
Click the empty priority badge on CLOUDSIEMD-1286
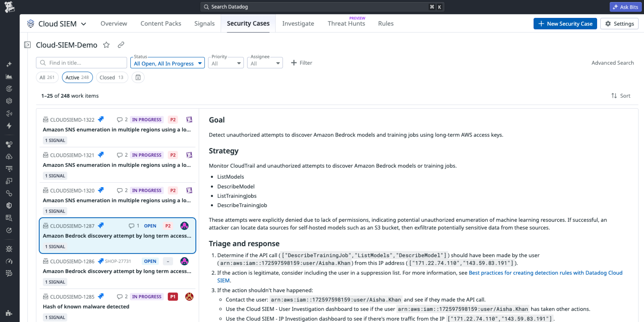(x=168, y=261)
